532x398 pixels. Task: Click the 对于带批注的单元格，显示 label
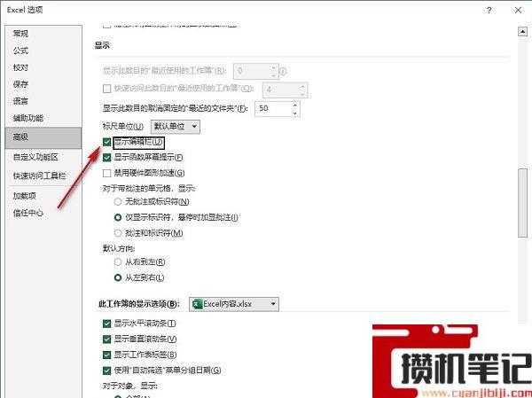(x=149, y=188)
